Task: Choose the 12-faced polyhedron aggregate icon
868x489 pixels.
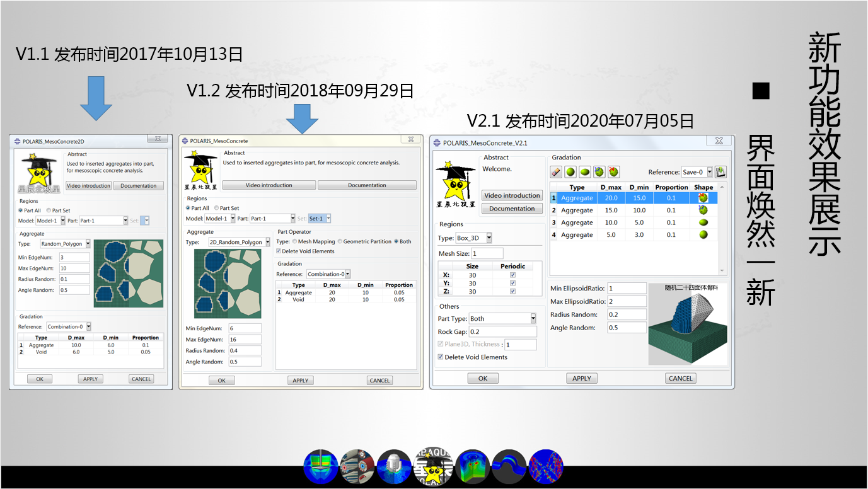Action: click(599, 171)
